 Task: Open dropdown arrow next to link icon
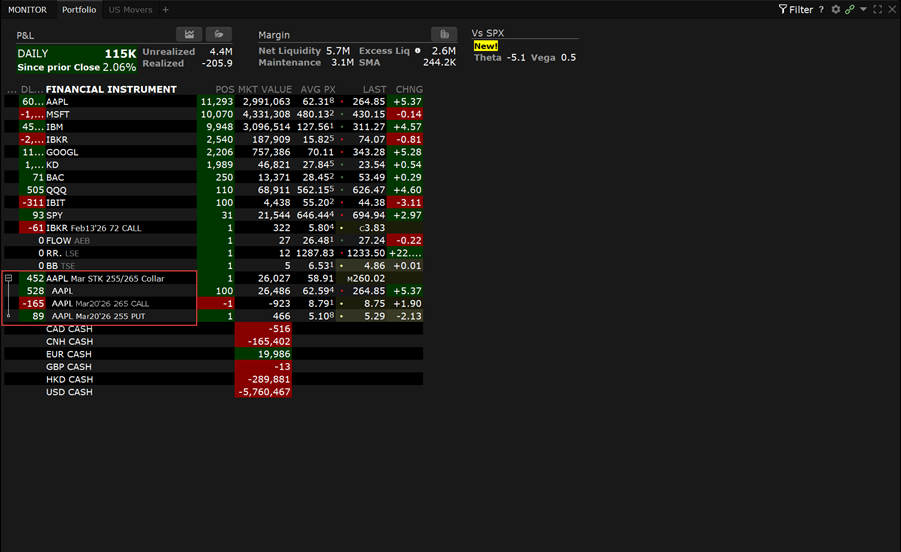[862, 9]
